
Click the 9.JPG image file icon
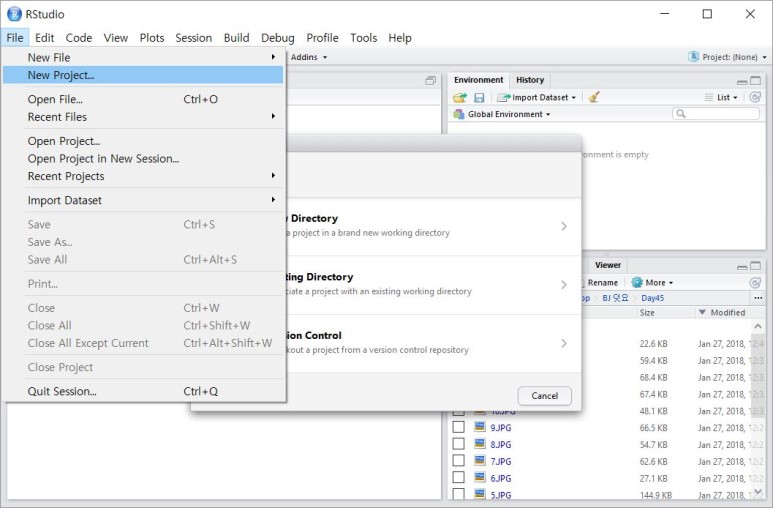coord(479,427)
